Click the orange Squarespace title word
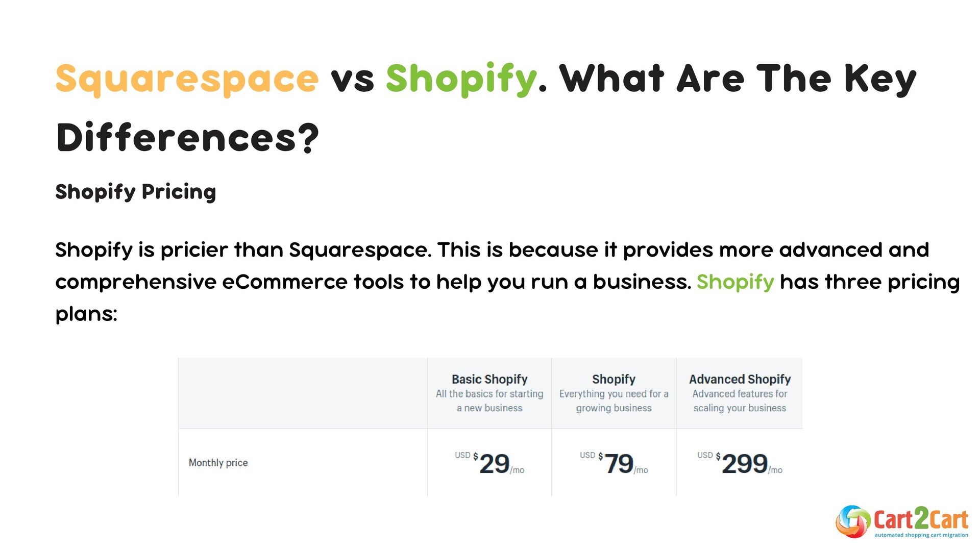Screen dimensions: 980x551 click(x=187, y=79)
